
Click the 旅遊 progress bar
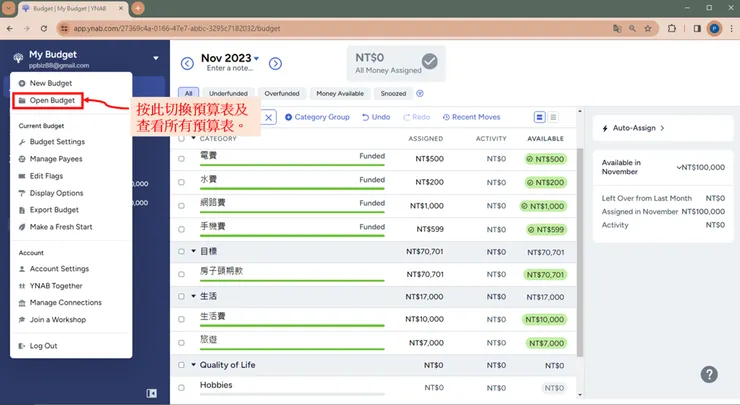(292, 349)
